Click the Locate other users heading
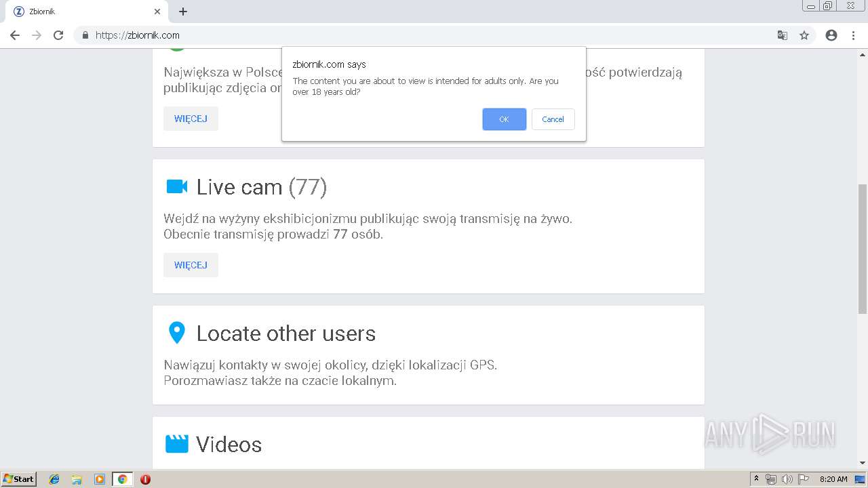 (x=286, y=333)
